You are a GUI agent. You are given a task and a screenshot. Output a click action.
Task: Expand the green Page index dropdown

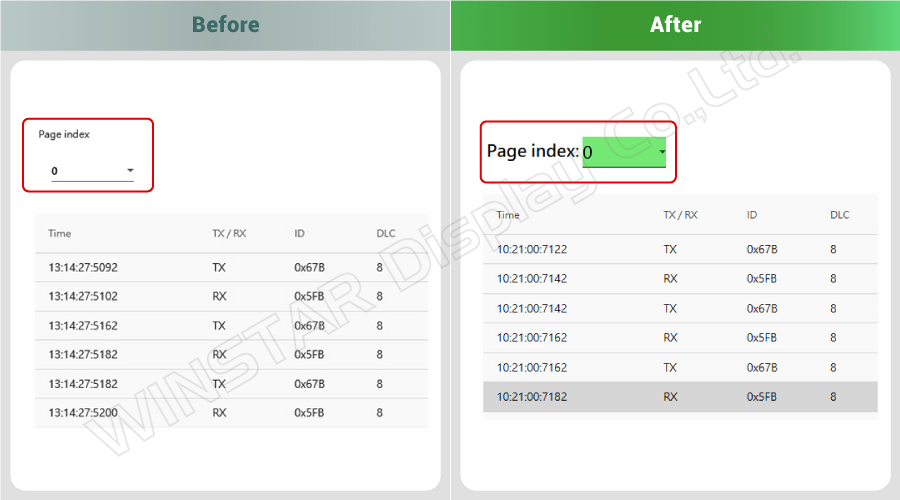pyautogui.click(x=624, y=152)
